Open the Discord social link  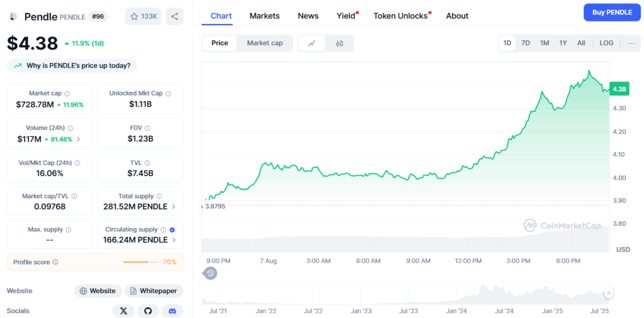coord(172,311)
